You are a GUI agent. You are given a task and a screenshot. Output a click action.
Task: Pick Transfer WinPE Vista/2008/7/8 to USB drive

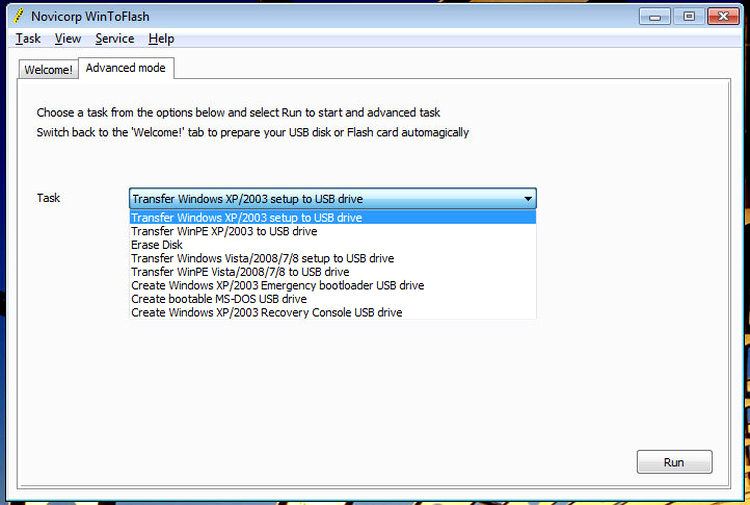[332, 272]
